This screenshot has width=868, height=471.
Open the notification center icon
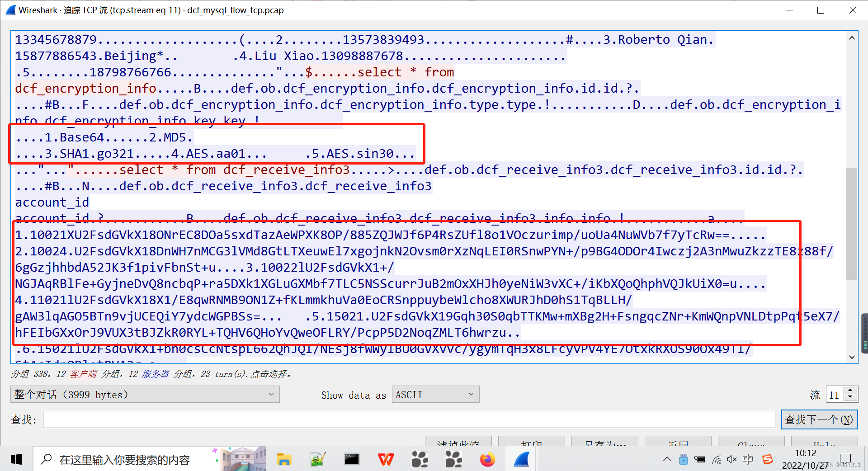click(844, 460)
